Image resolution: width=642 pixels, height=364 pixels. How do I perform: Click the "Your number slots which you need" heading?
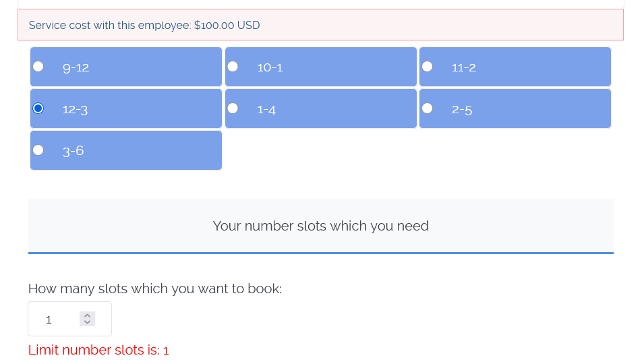coord(320,226)
